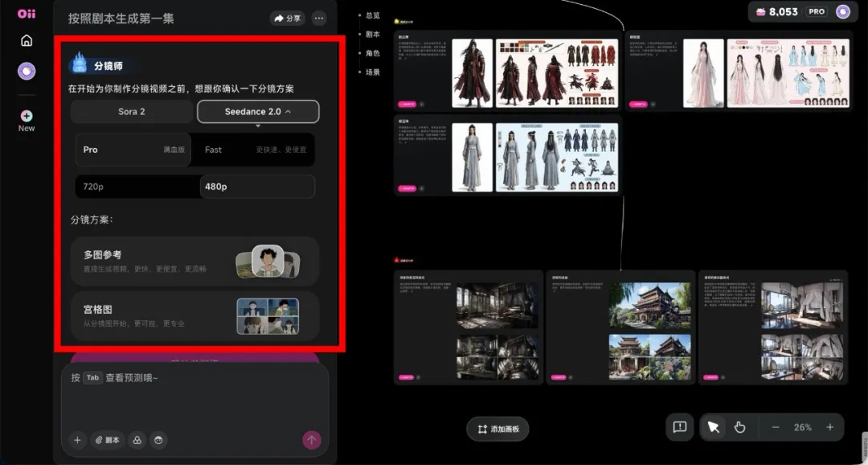Go to home via house icon
This screenshot has width=868, height=465.
pyautogui.click(x=27, y=40)
